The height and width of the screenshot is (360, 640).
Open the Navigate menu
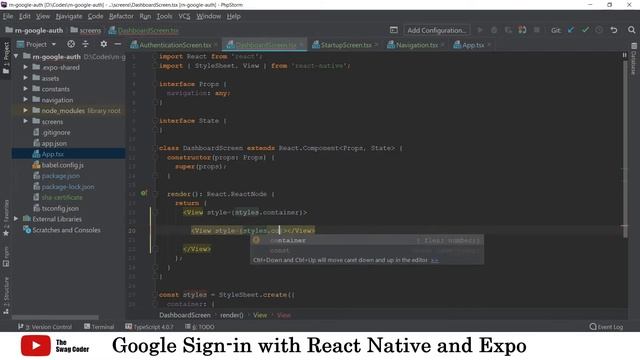(x=69, y=16)
